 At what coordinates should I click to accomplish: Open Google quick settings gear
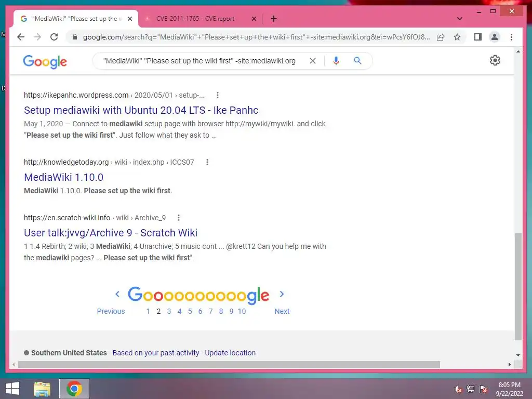click(x=495, y=60)
